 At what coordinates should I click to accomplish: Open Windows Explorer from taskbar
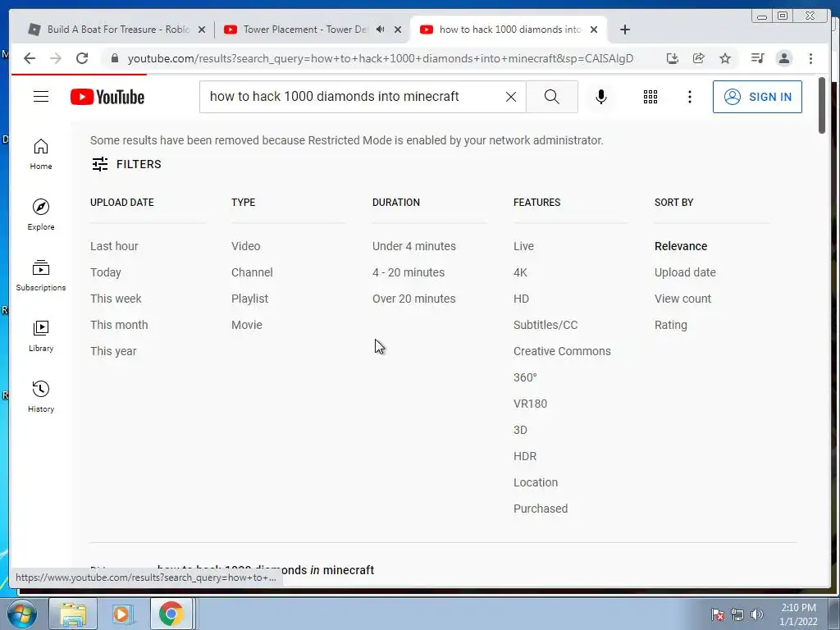coord(73,614)
